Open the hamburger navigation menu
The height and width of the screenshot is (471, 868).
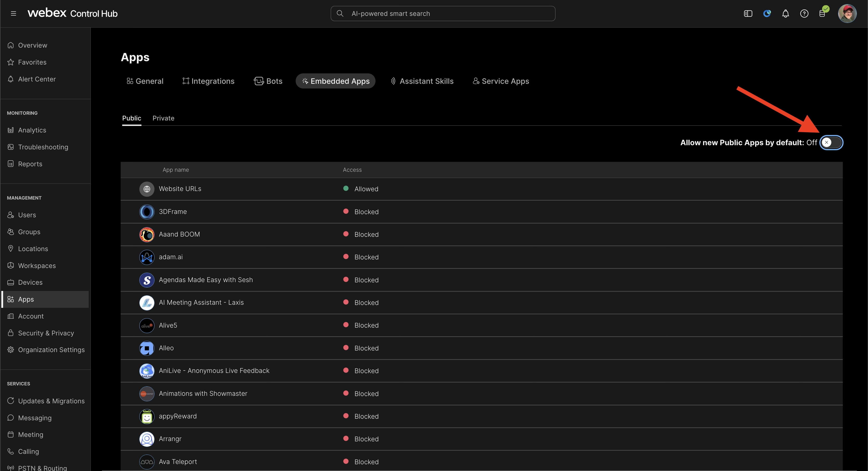(14, 14)
